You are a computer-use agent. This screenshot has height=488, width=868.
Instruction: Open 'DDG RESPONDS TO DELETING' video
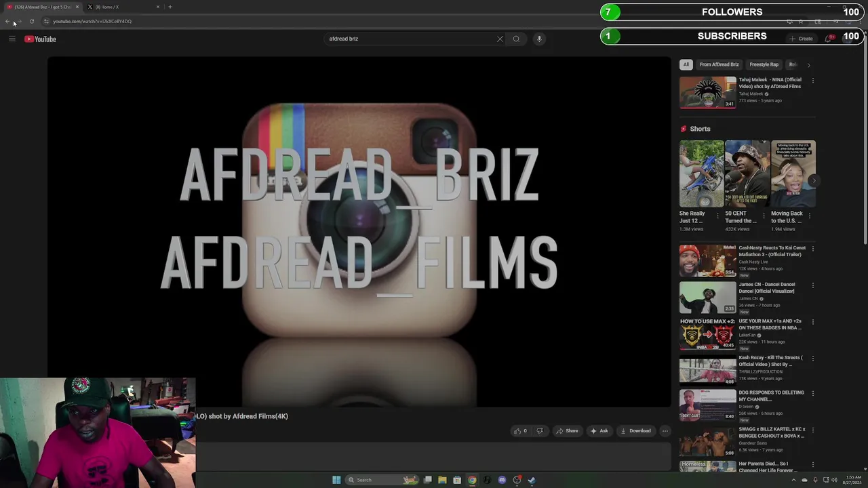707,405
